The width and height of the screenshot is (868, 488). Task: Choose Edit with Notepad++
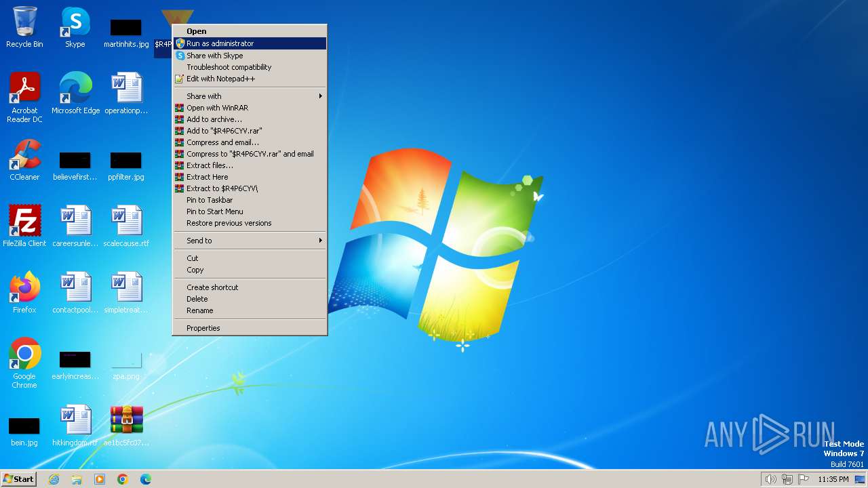[250, 79]
